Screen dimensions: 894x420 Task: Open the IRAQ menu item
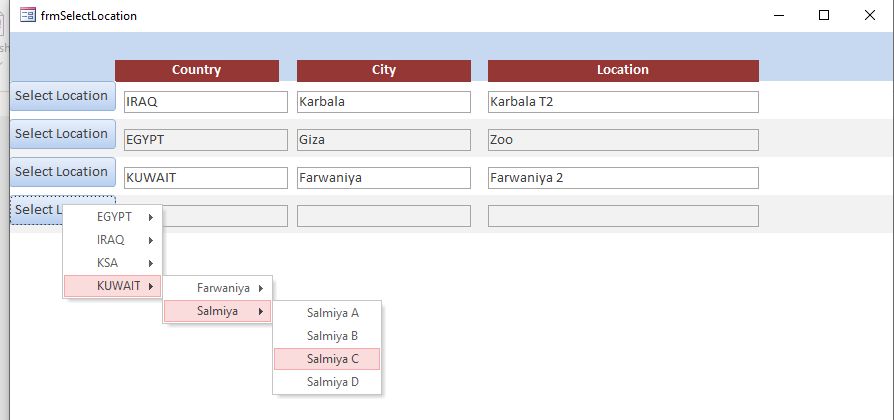click(111, 240)
